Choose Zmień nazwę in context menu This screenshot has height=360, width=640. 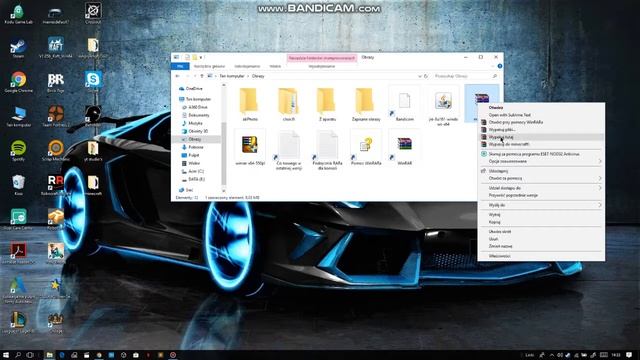point(541,246)
